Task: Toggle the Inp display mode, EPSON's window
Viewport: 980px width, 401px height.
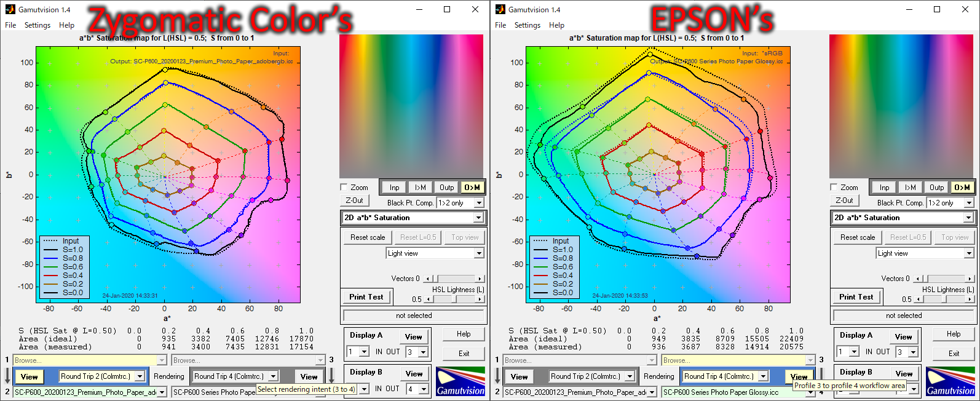Action: click(885, 188)
